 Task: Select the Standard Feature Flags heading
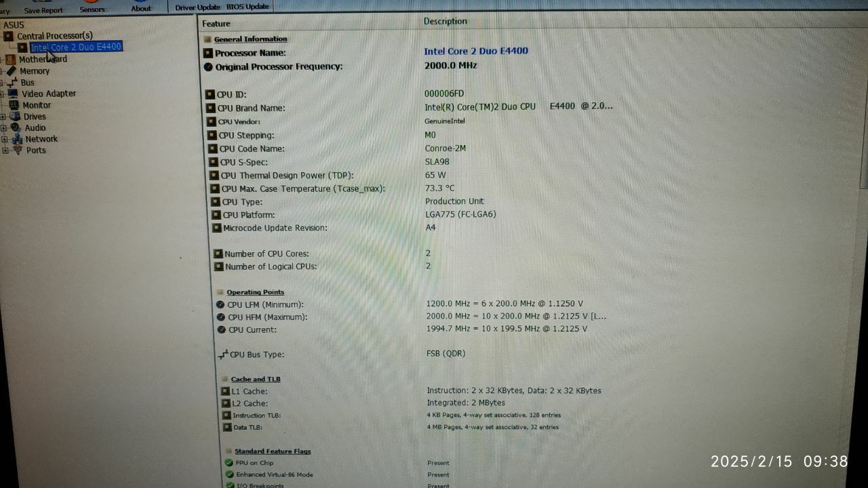(273, 451)
